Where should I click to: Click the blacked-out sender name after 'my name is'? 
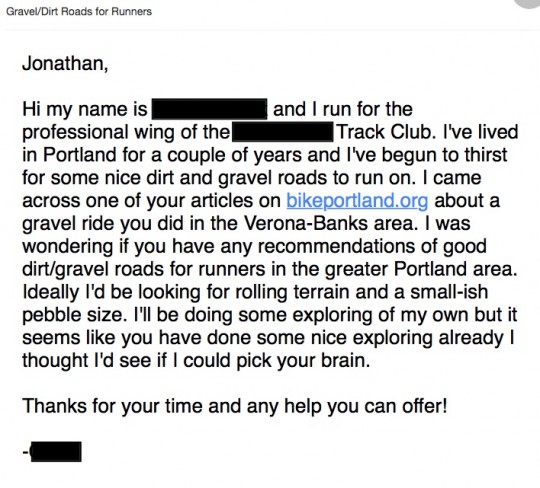[x=209, y=109]
